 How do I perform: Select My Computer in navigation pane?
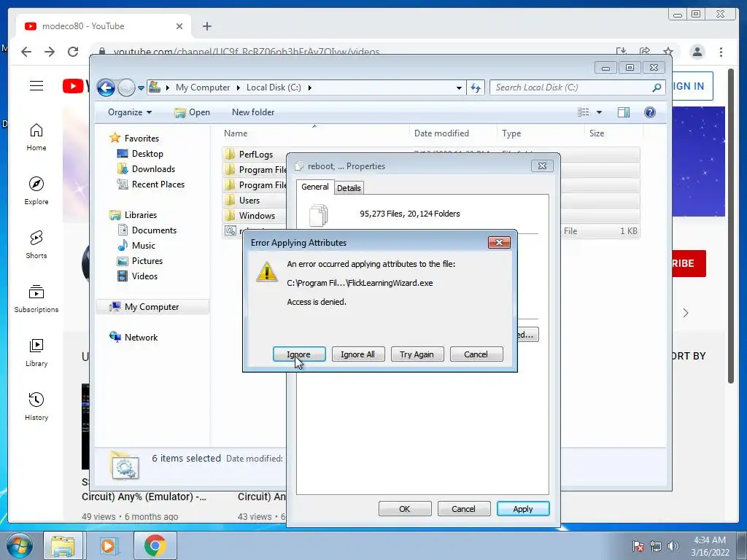(152, 307)
